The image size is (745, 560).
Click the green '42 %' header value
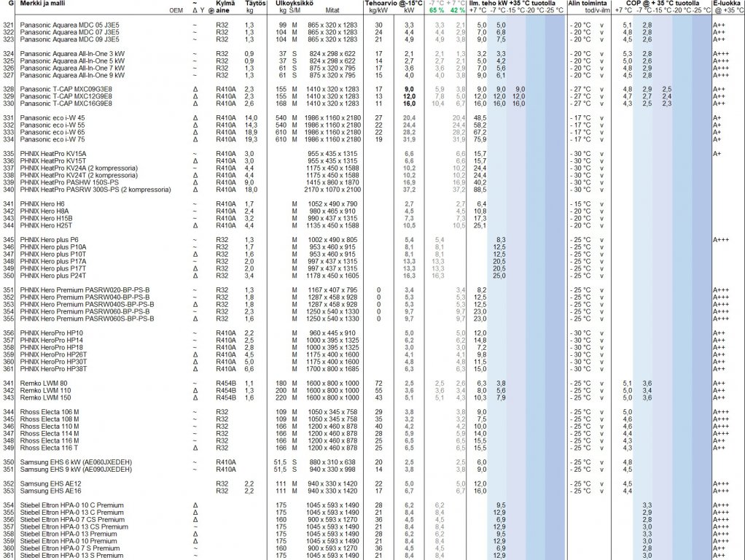[x=457, y=10]
